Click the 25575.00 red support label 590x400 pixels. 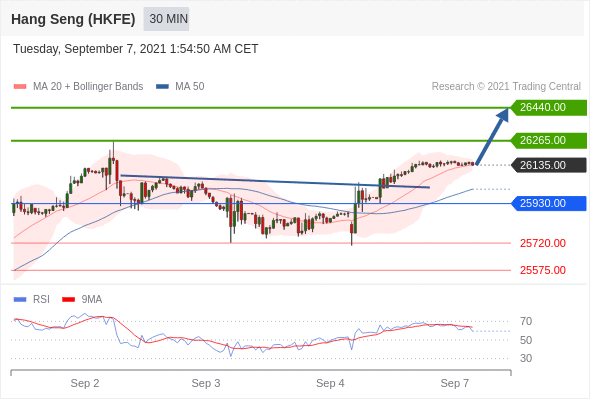point(543,270)
